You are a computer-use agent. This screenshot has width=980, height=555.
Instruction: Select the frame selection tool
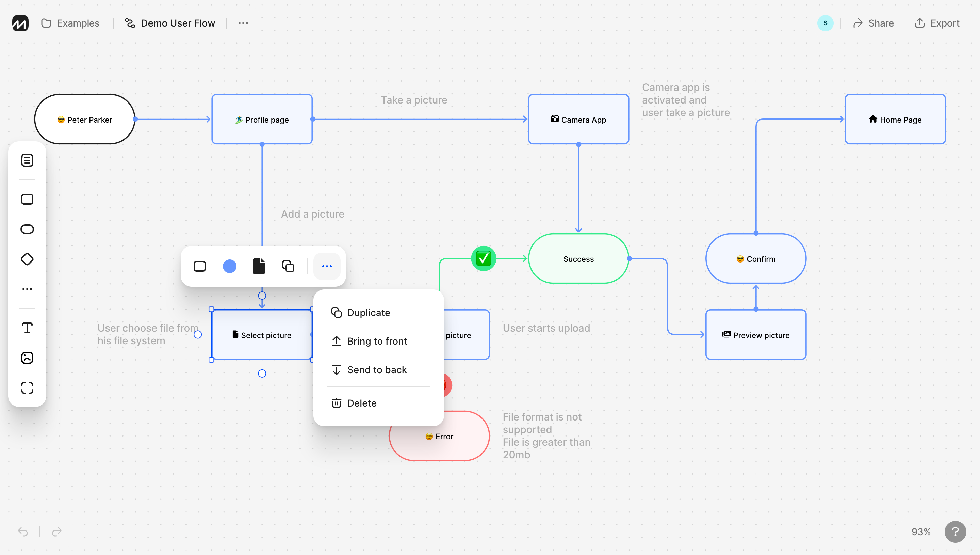[27, 388]
